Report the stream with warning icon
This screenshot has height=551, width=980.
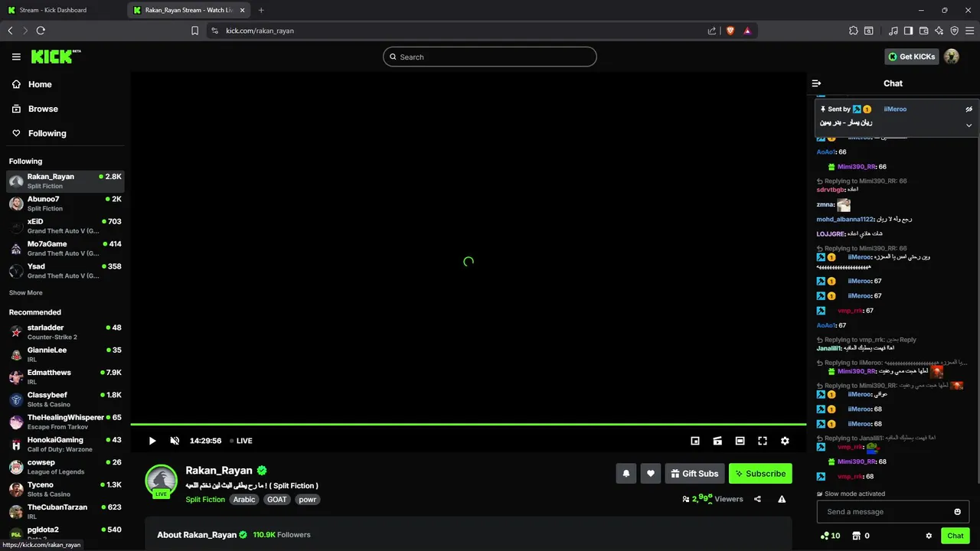[x=782, y=499]
